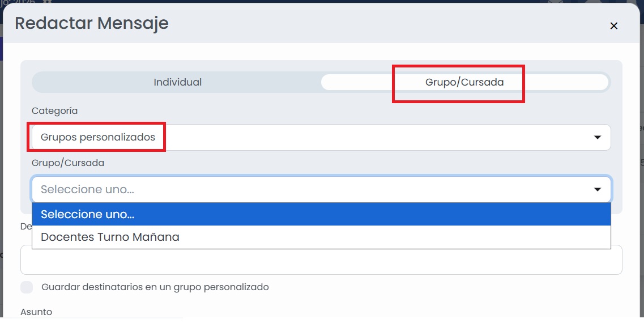The image size is (644, 323).
Task: Click the Grupo/Cursada Seleccione uno combo box
Action: (321, 189)
